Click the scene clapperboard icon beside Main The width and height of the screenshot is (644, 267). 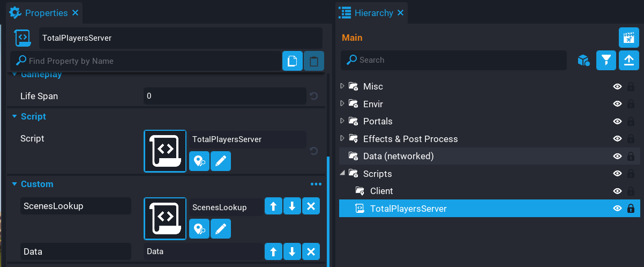click(628, 38)
